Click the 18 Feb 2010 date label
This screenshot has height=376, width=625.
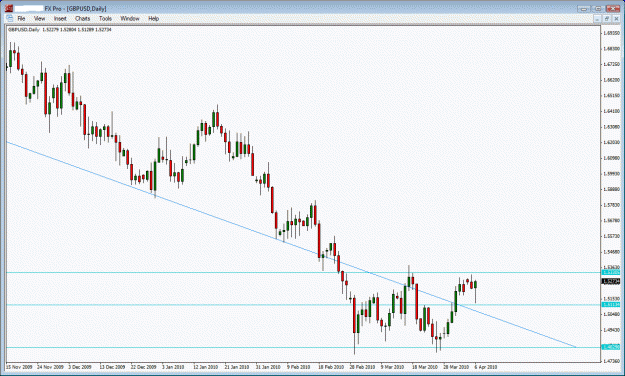coord(331,367)
